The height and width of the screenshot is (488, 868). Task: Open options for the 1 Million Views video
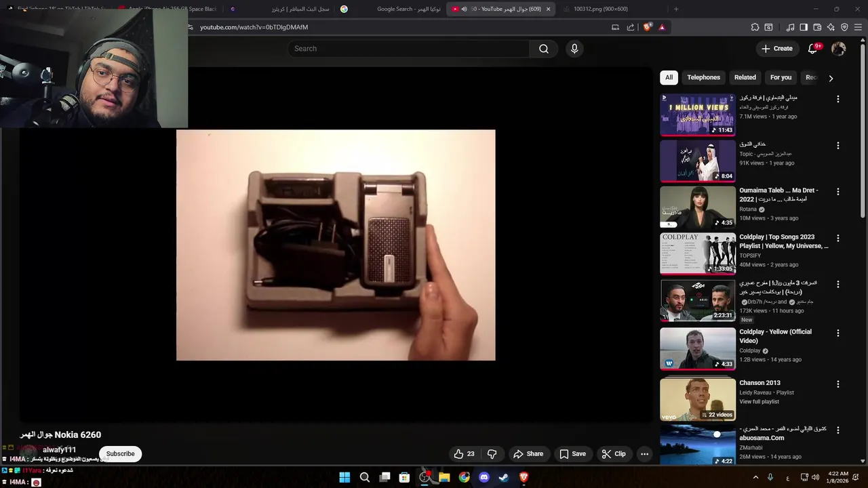click(x=837, y=99)
